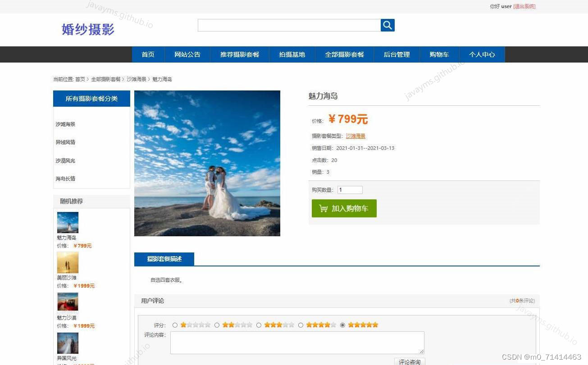The height and width of the screenshot is (365, 588).
Task: Select the five-star rating radio button
Action: point(342,325)
